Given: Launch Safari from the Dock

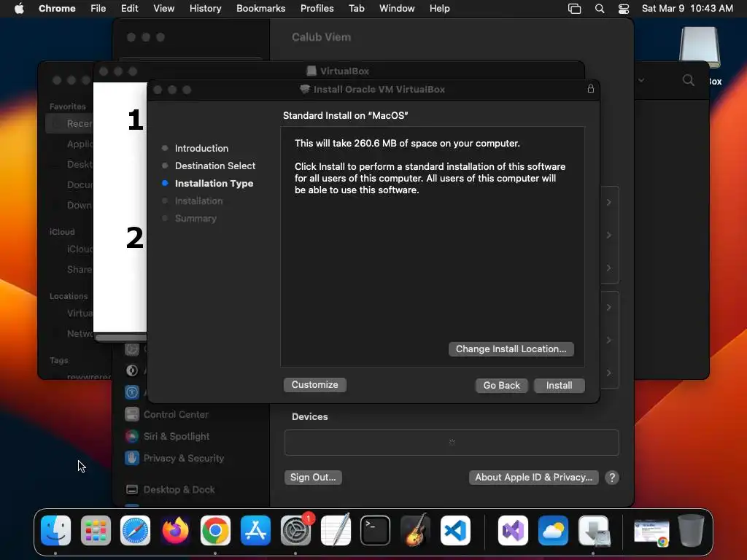Looking at the screenshot, I should pos(135,531).
